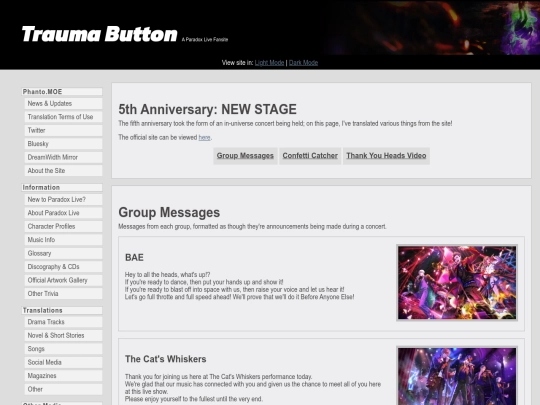The width and height of the screenshot is (540, 405).
Task: Click the 'BAE' message heading
Action: pos(134,258)
